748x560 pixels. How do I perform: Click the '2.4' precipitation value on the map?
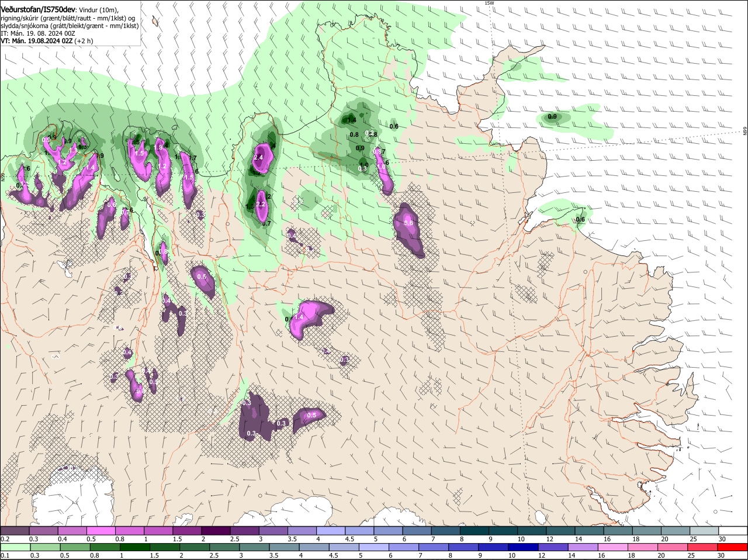pos(259,158)
